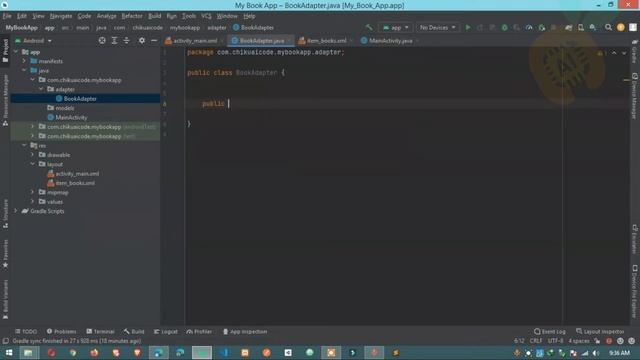Image resolution: width=640 pixels, height=360 pixels.
Task: Open the Refactor menu
Action: [132, 16]
